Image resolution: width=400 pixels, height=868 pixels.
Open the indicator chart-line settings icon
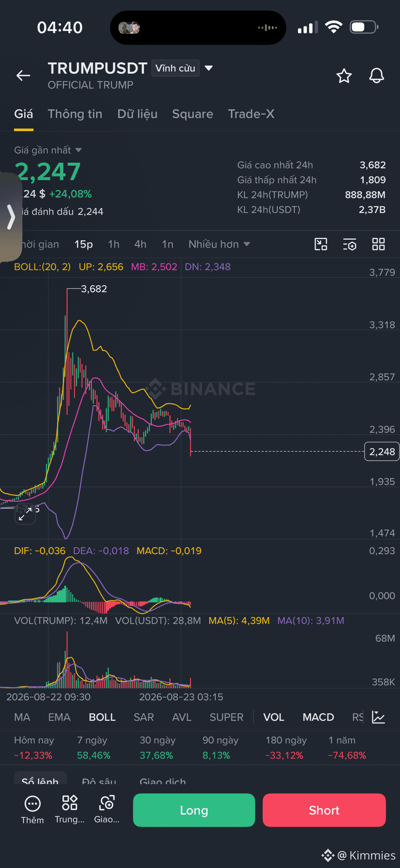379,717
